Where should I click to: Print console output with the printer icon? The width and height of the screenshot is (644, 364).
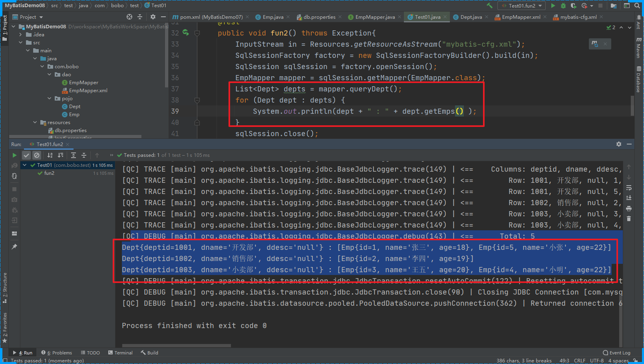click(629, 208)
